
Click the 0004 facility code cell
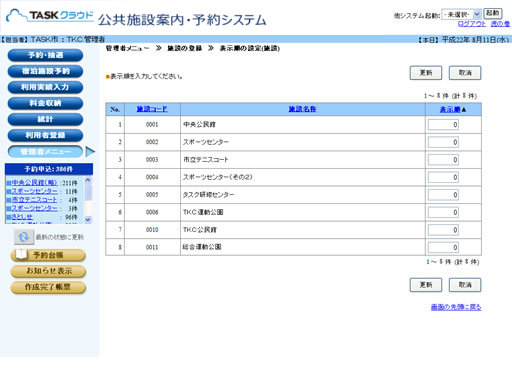152,177
